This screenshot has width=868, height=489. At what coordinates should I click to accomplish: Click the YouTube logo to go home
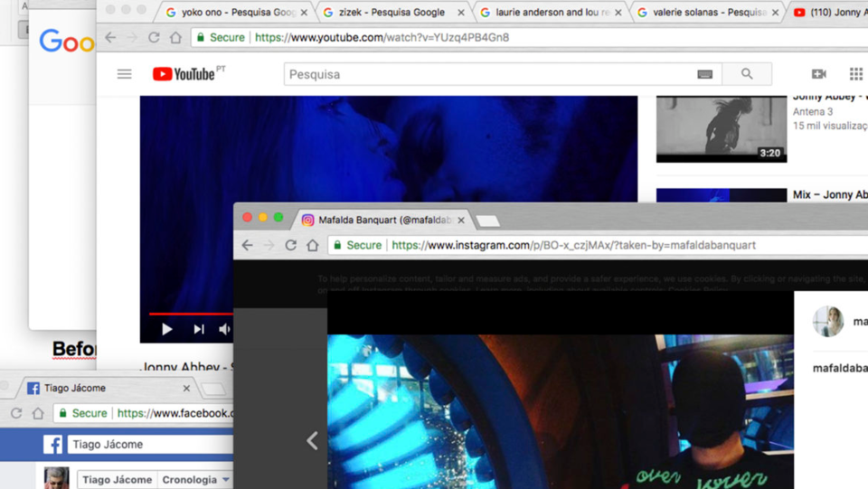tap(184, 74)
